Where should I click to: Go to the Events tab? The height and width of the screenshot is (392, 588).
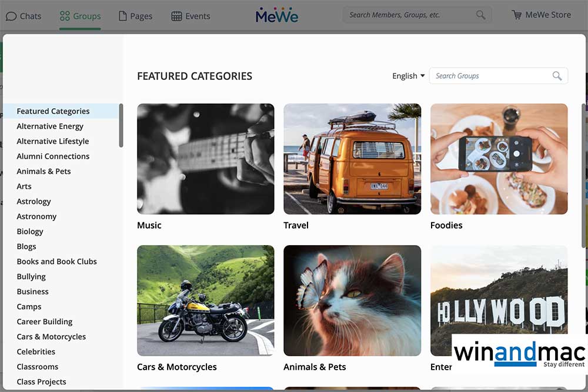191,16
